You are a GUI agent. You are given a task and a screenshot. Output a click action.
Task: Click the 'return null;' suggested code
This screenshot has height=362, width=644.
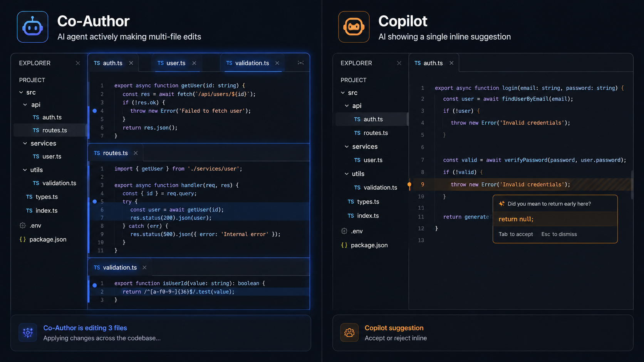pos(516,219)
